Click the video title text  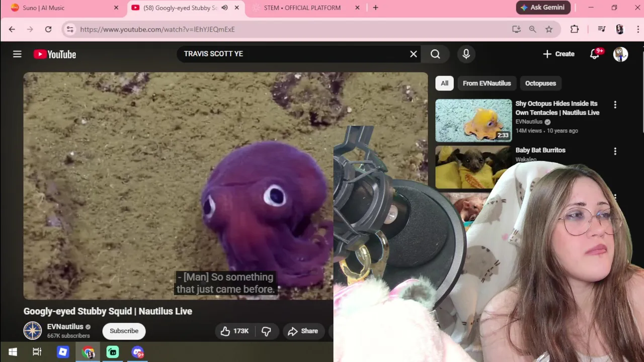[108, 311]
